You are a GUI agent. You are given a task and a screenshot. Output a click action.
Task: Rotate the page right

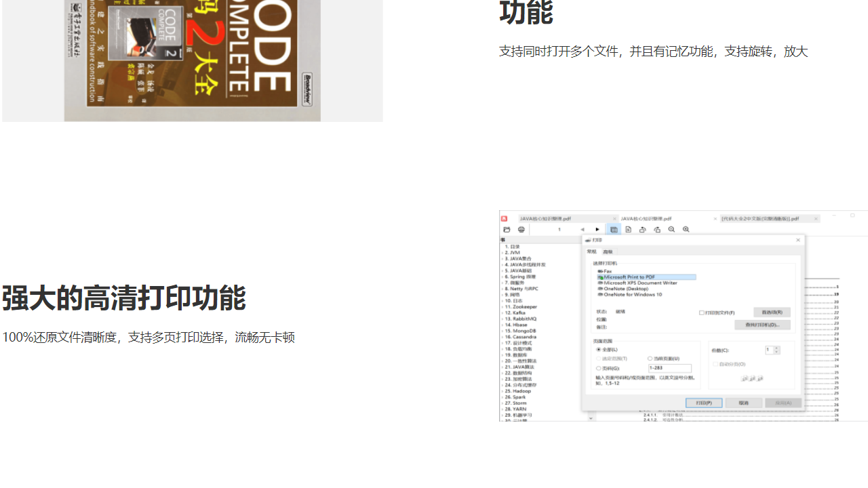(x=656, y=229)
